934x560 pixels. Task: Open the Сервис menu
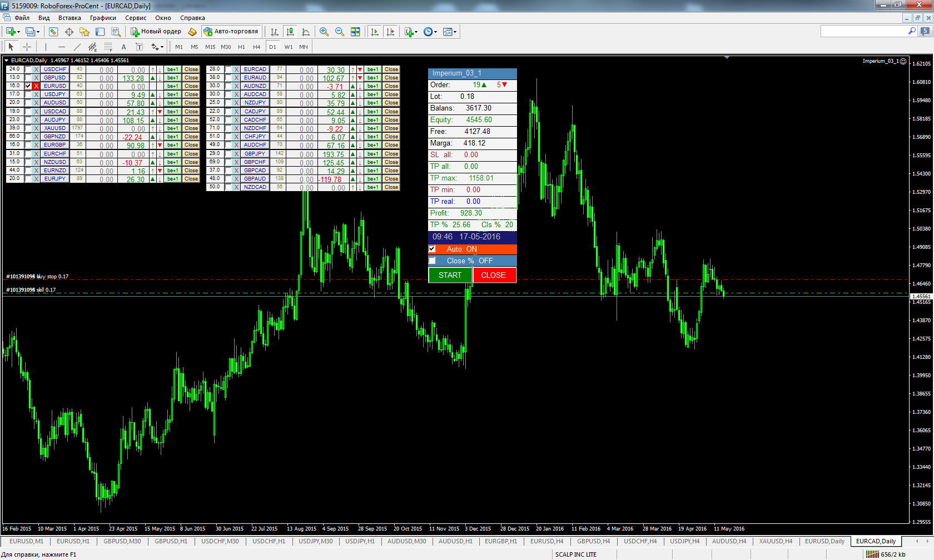tap(136, 18)
